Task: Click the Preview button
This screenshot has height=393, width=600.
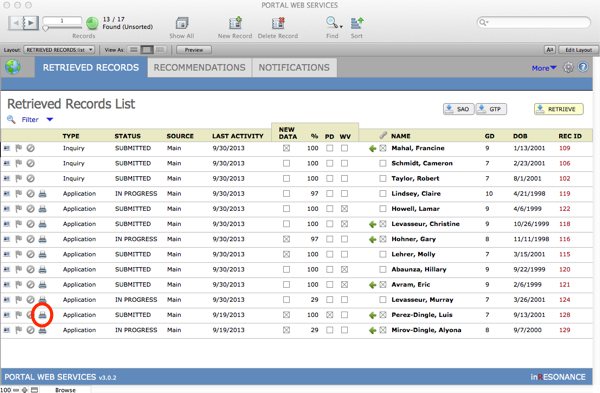Action: click(194, 50)
